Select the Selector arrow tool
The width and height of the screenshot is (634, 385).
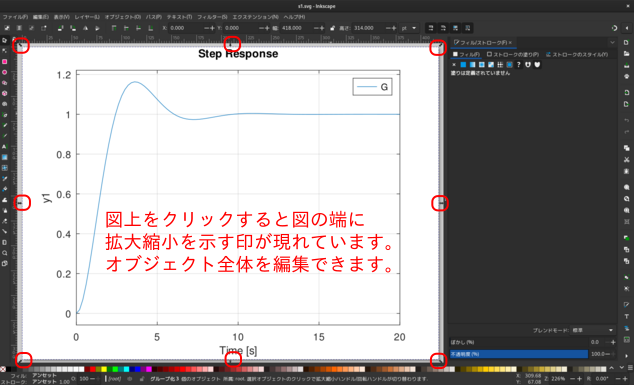pos(4,40)
